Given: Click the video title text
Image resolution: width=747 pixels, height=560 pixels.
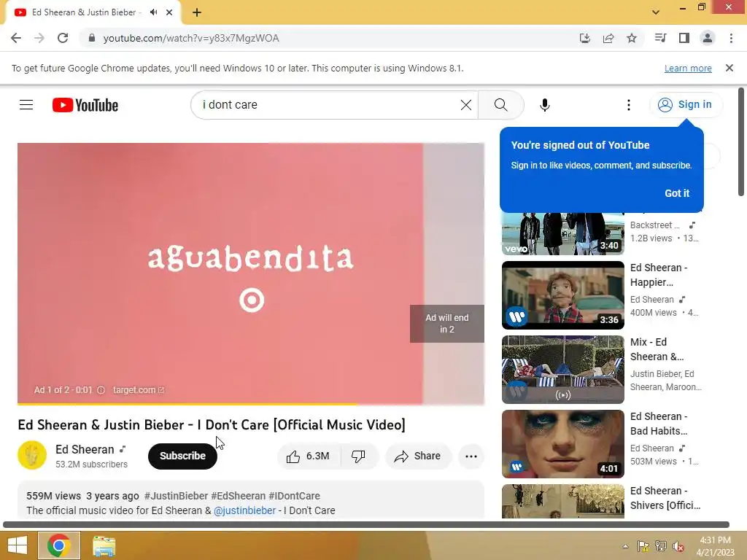Looking at the screenshot, I should coord(212,424).
